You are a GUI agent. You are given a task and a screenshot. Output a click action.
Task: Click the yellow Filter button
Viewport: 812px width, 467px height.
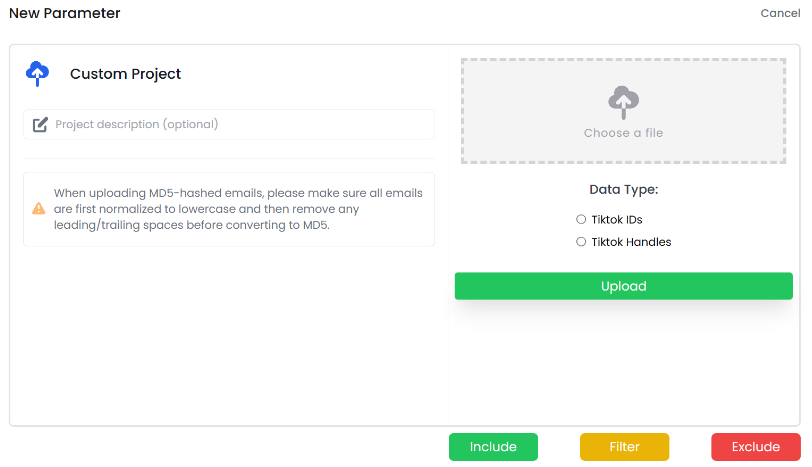coord(624,447)
